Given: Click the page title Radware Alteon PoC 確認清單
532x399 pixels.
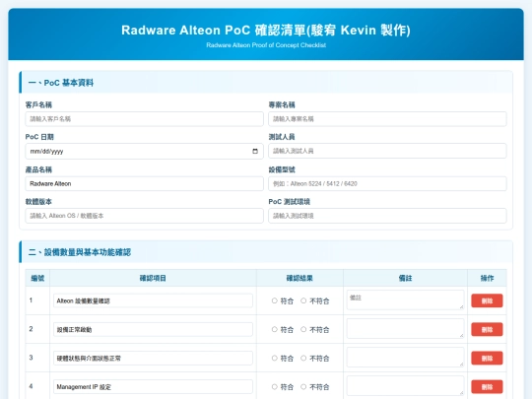Looking at the screenshot, I should coord(266,31).
